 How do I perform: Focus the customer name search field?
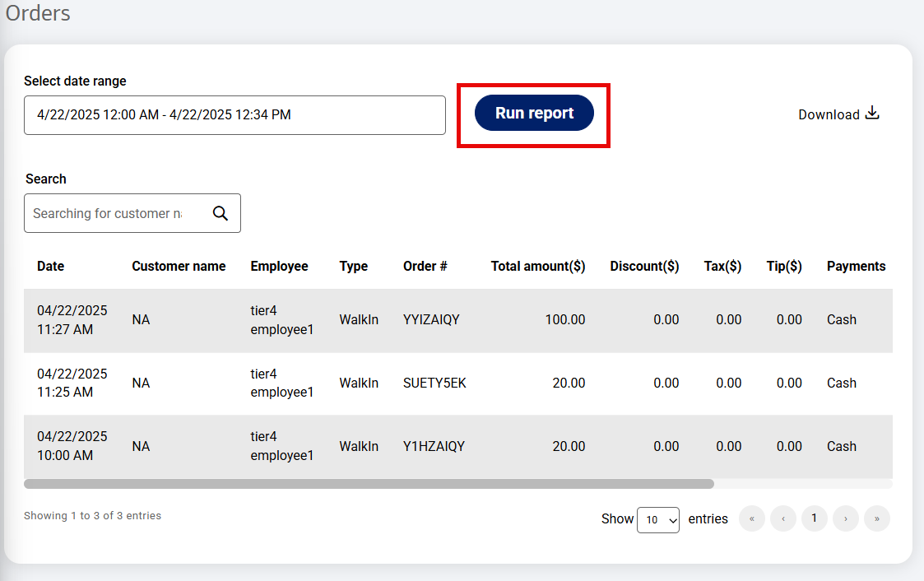pyautogui.click(x=118, y=213)
